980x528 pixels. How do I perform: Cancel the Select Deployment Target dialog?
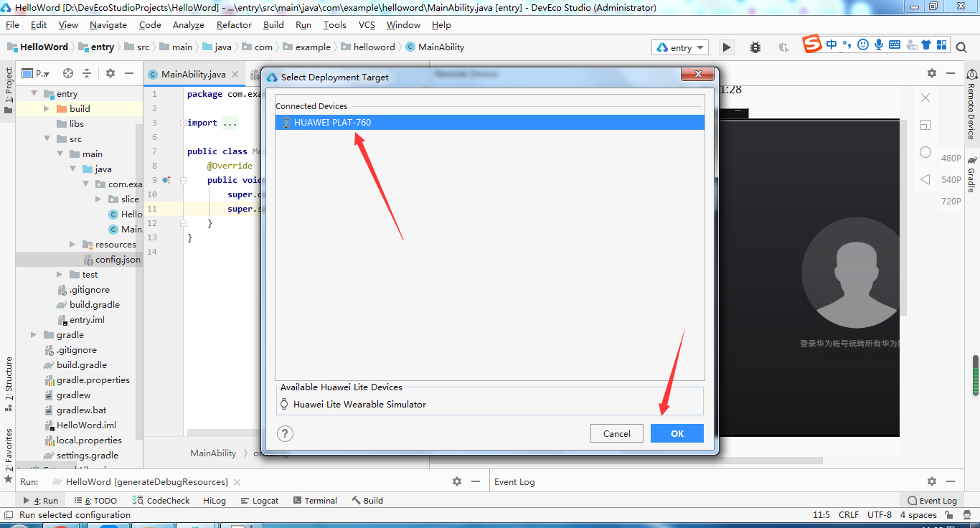coord(617,433)
